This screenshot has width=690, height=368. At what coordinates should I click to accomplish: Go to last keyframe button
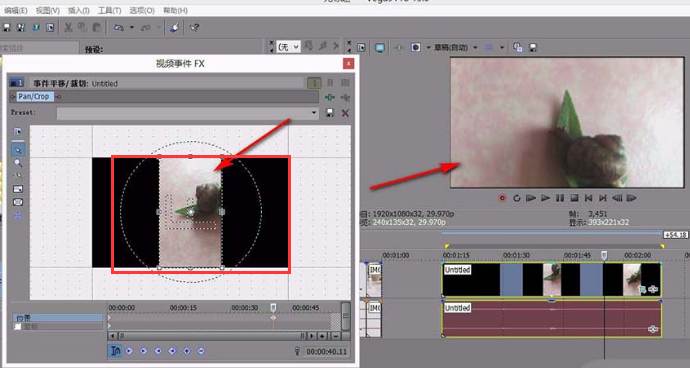pos(172,351)
